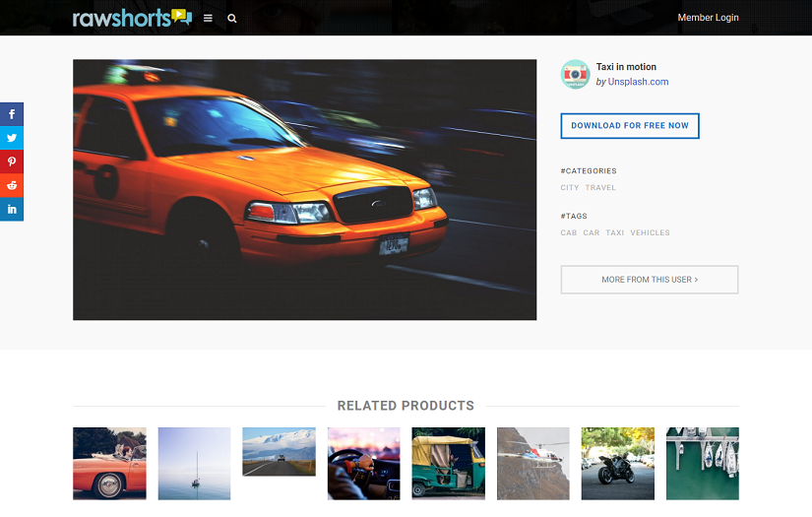The width and height of the screenshot is (812, 517).
Task: Open the CAB tag
Action: (569, 232)
